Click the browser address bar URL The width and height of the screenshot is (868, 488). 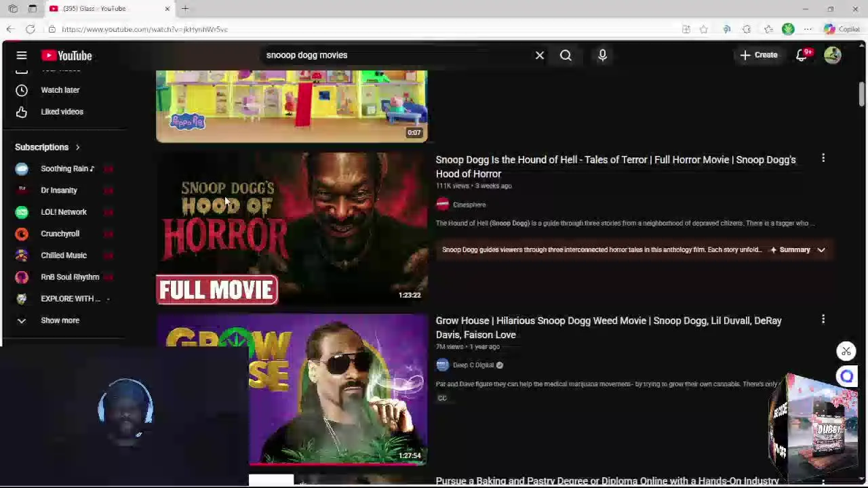(145, 29)
